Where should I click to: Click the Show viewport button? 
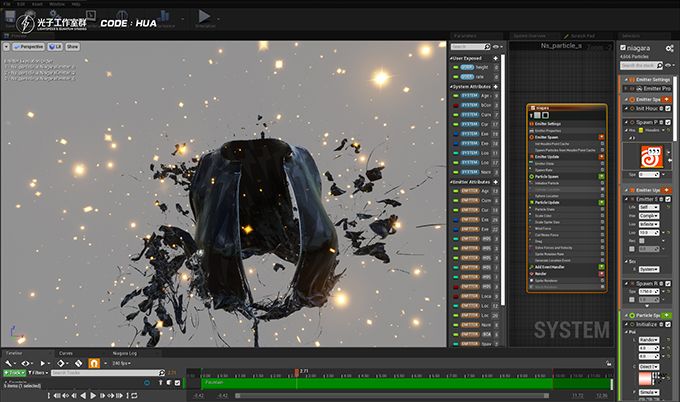pos(72,46)
